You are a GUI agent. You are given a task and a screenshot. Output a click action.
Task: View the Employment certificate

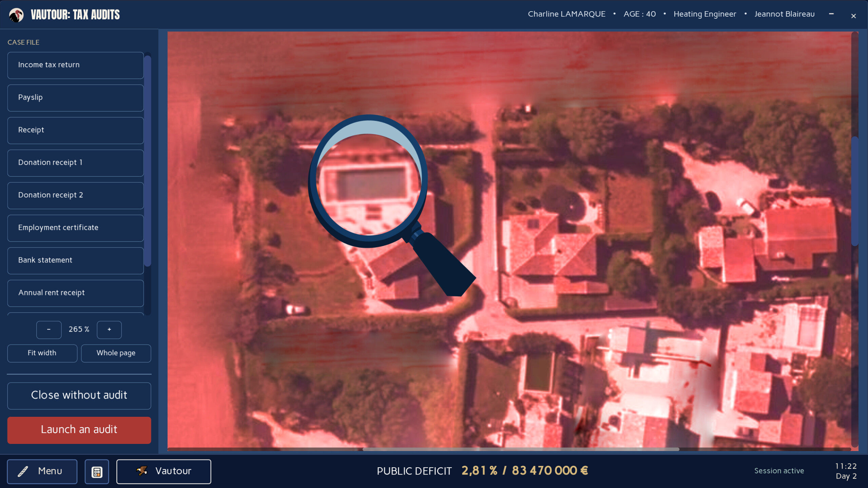tap(76, 228)
